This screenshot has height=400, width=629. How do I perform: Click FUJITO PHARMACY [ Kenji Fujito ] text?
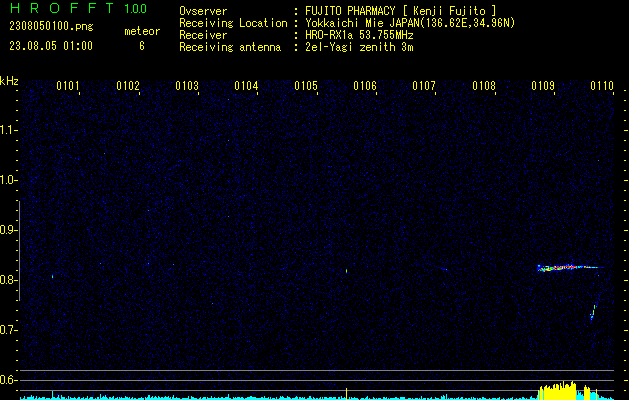click(x=400, y=11)
